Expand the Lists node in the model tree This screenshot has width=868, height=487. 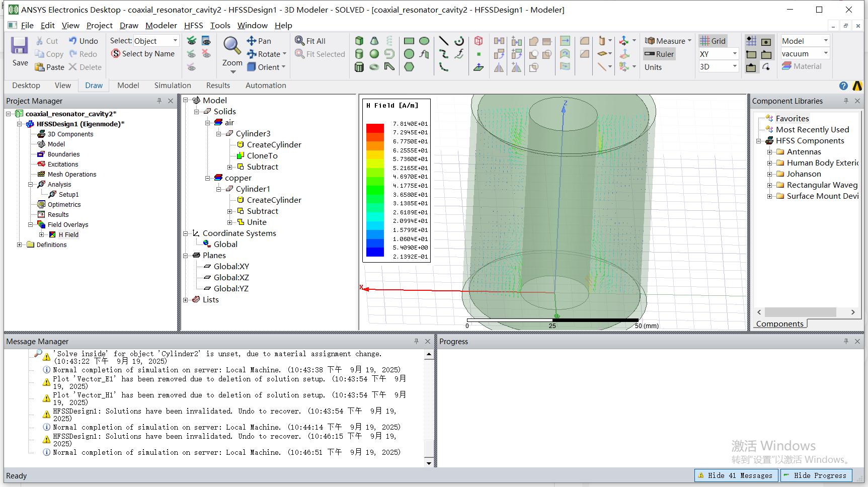point(186,300)
